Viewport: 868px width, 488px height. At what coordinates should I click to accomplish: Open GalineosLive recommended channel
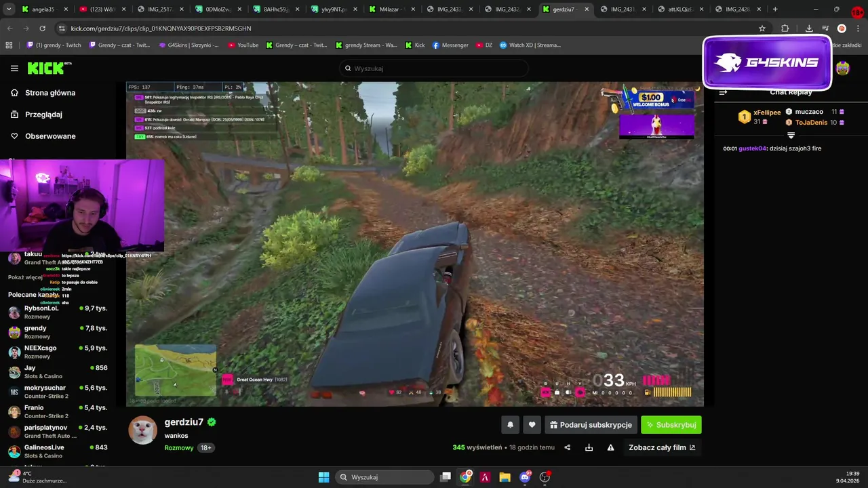point(58,451)
